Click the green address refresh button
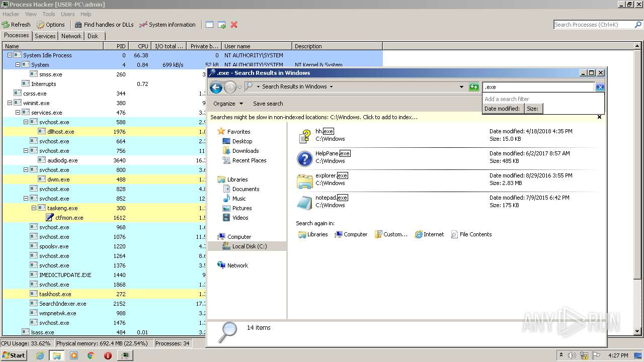This screenshot has width=644, height=362. [x=473, y=87]
